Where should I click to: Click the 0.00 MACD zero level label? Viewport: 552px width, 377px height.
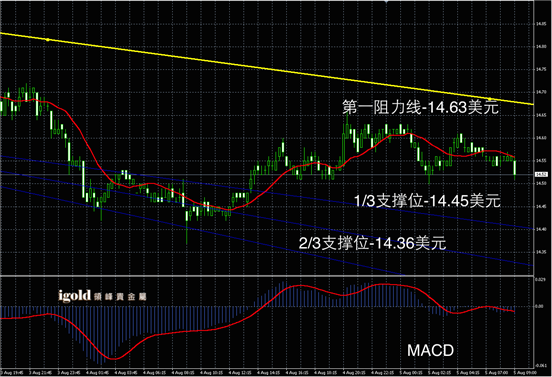[539, 306]
